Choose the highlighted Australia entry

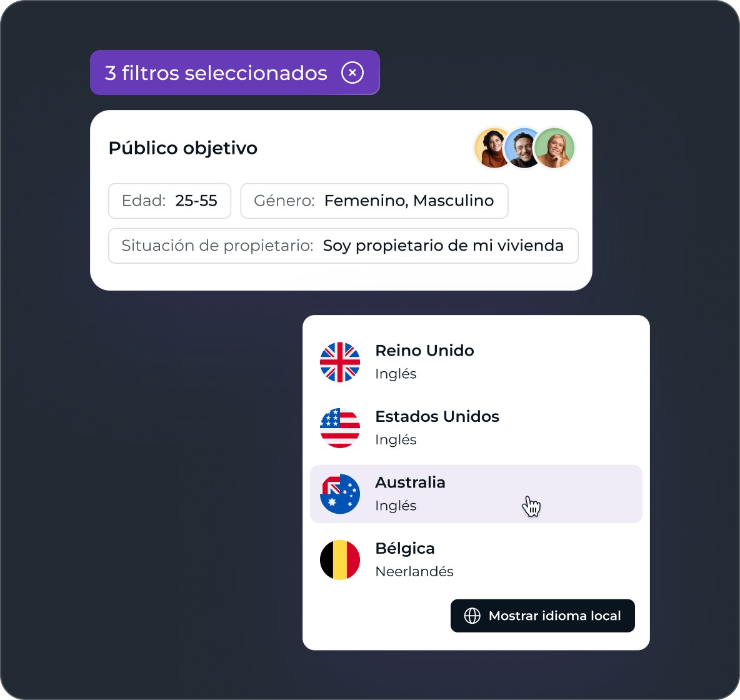(476, 494)
